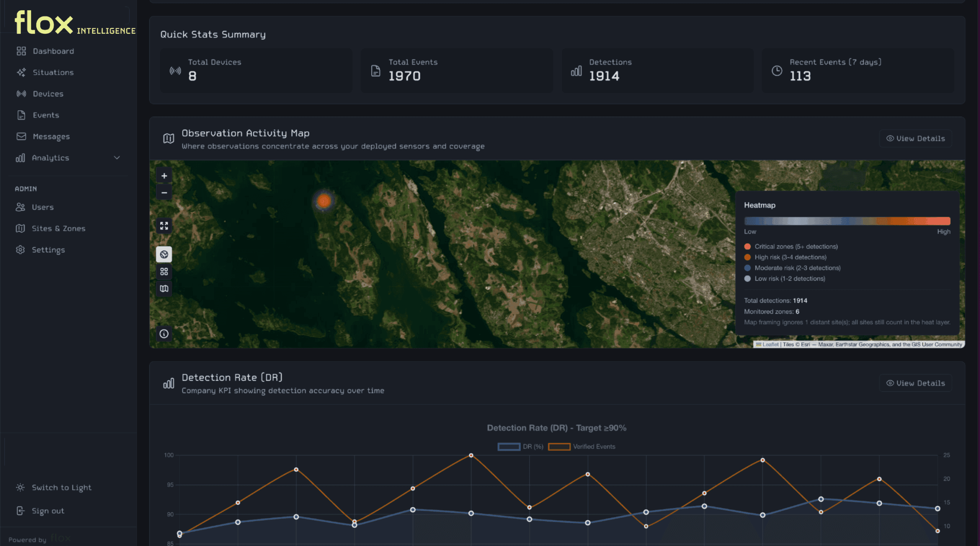The image size is (980, 546).
Task: Click the 'Monitored zones: 6' text
Action: coord(771,312)
